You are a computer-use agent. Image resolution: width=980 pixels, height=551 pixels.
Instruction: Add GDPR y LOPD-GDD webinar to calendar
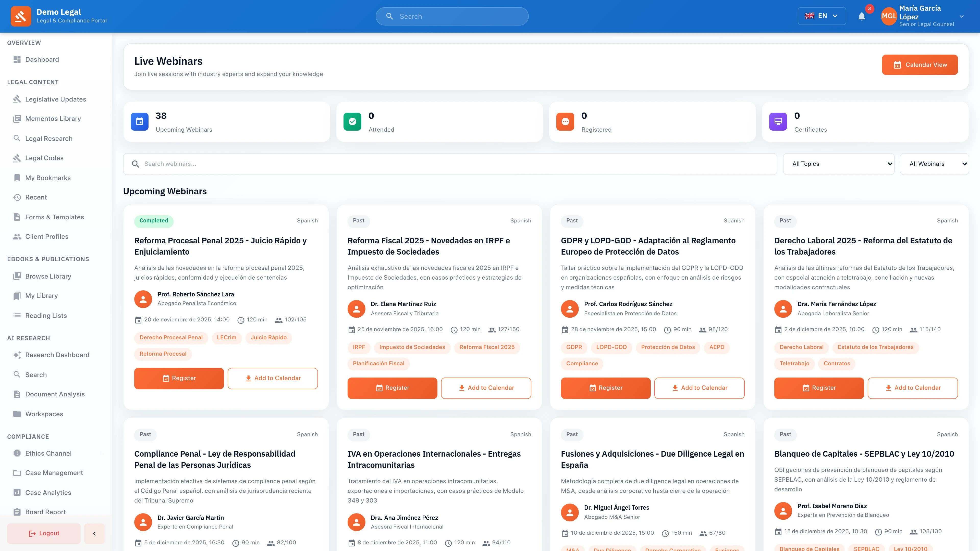click(699, 388)
